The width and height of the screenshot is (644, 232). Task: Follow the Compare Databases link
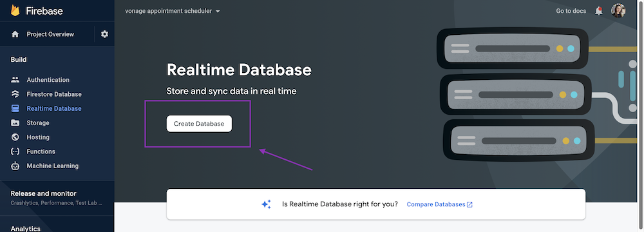coord(436,204)
